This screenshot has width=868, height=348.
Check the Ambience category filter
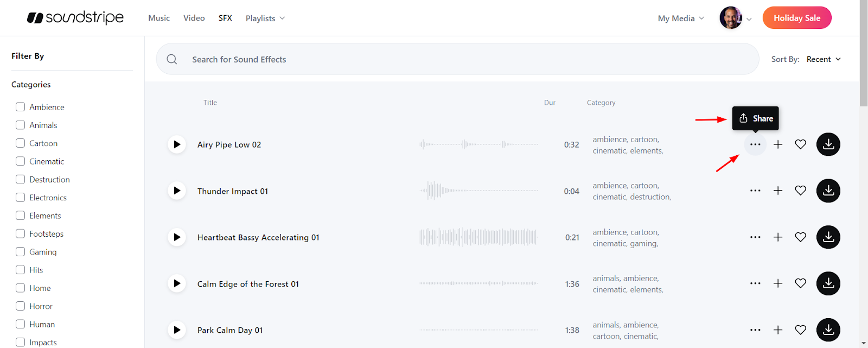click(21, 107)
